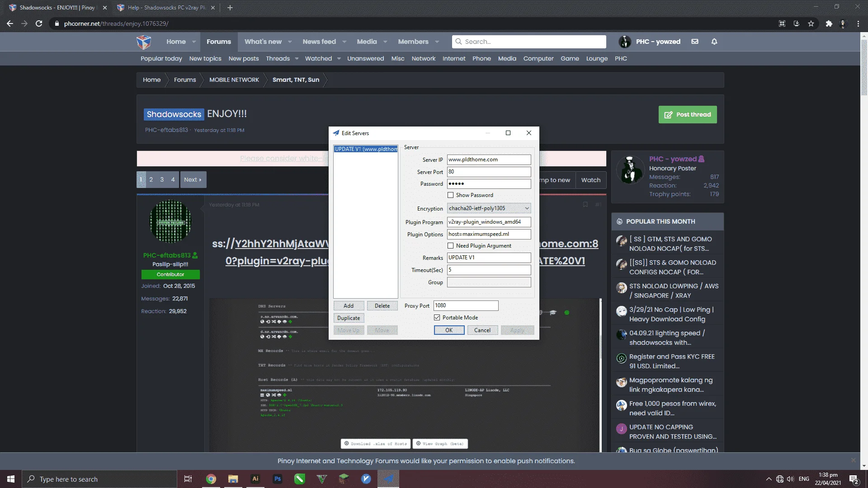868x488 pixels.
Task: Select the UPDATE V1 server in the list
Action: click(x=366, y=149)
